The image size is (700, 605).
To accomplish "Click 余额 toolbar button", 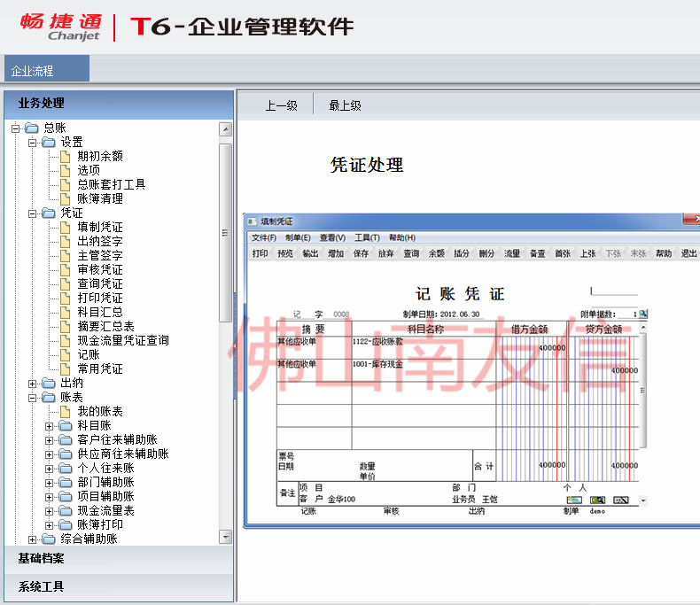I will click(437, 253).
